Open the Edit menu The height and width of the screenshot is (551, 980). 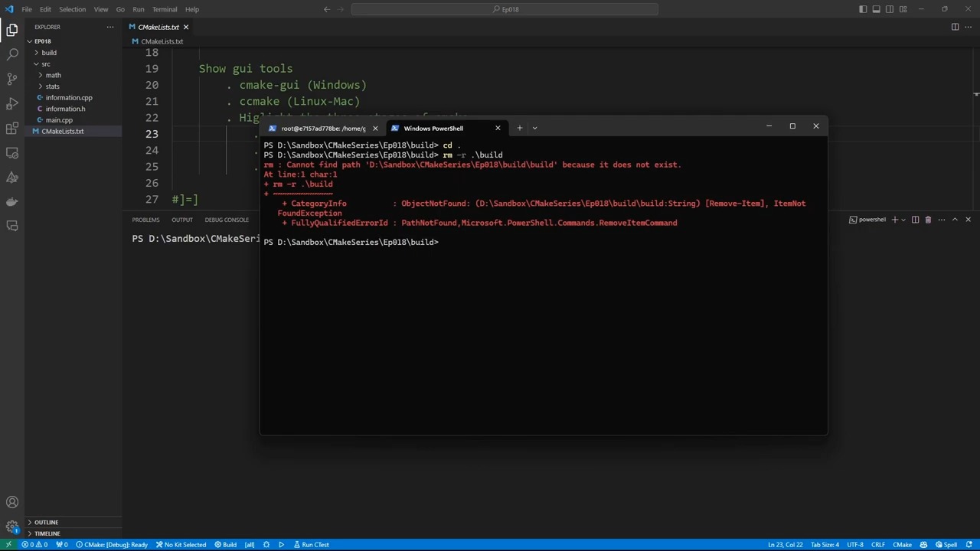45,9
